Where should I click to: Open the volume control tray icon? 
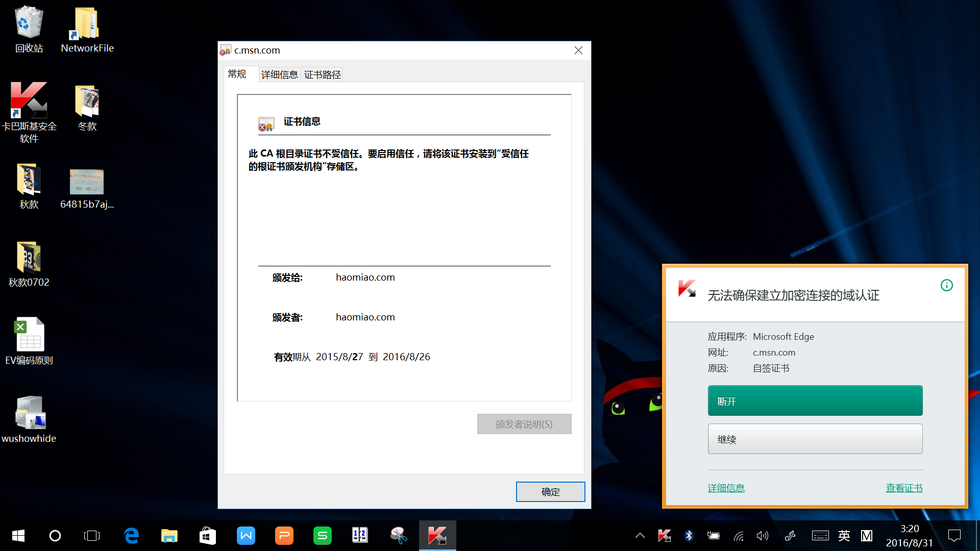pos(763,536)
